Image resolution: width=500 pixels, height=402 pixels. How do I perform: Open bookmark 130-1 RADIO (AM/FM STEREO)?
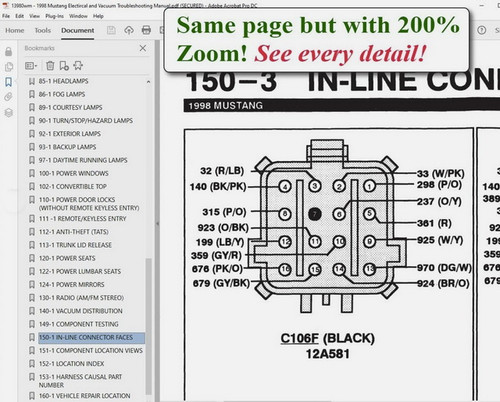tap(81, 298)
